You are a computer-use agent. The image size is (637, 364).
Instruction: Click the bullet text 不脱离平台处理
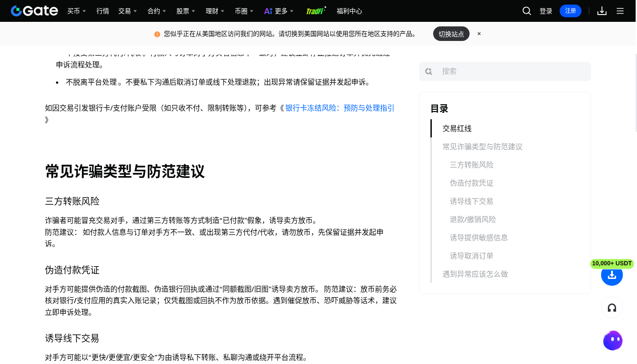pos(91,82)
